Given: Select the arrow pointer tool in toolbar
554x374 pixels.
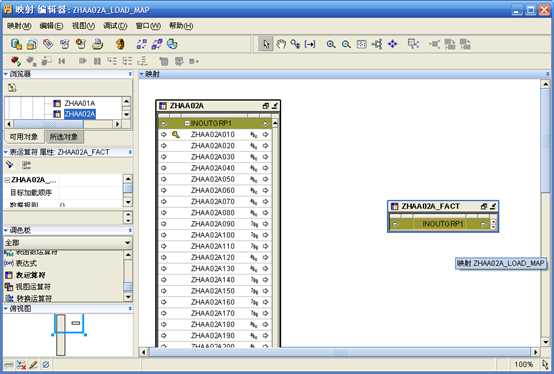Looking at the screenshot, I should [x=266, y=44].
